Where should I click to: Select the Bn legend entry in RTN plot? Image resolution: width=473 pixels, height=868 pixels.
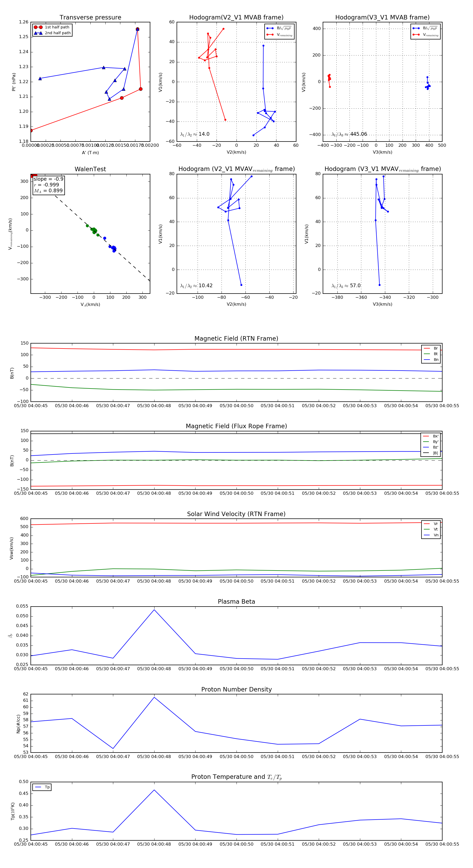click(431, 360)
